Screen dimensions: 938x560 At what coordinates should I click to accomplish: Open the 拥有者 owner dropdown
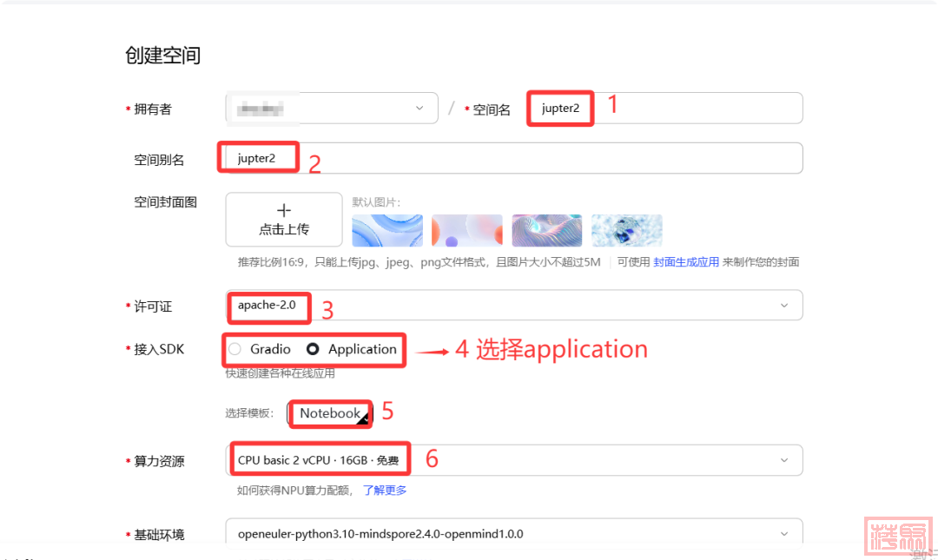(330, 109)
